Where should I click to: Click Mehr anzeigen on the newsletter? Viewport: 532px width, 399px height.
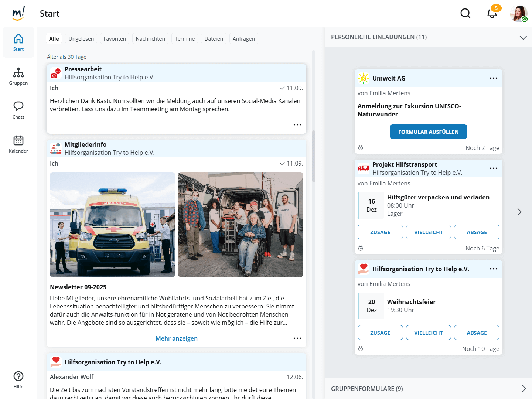point(176,338)
